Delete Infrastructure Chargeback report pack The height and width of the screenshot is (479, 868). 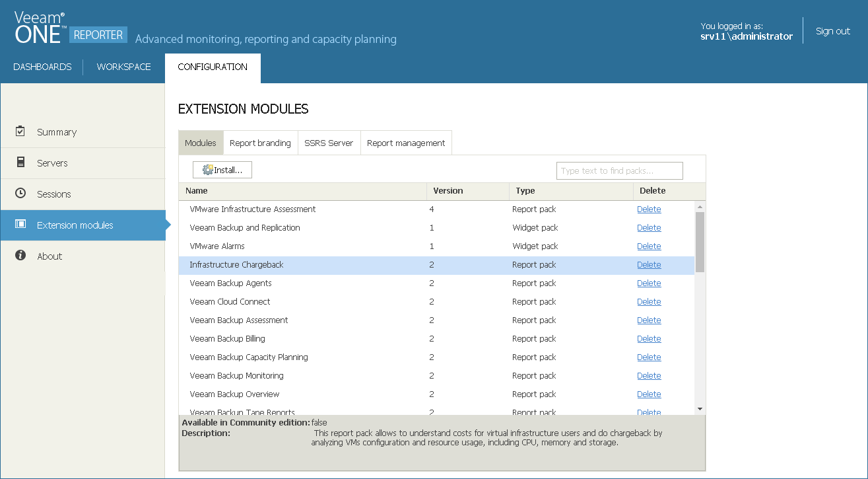point(649,265)
